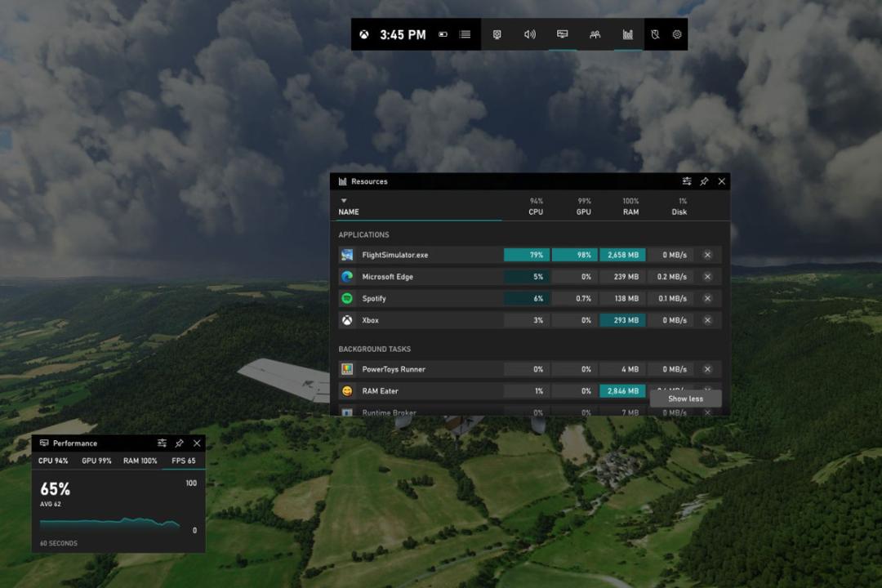The height and width of the screenshot is (588, 882).
Task: Open Resources widget options sliders icon
Action: [687, 181]
